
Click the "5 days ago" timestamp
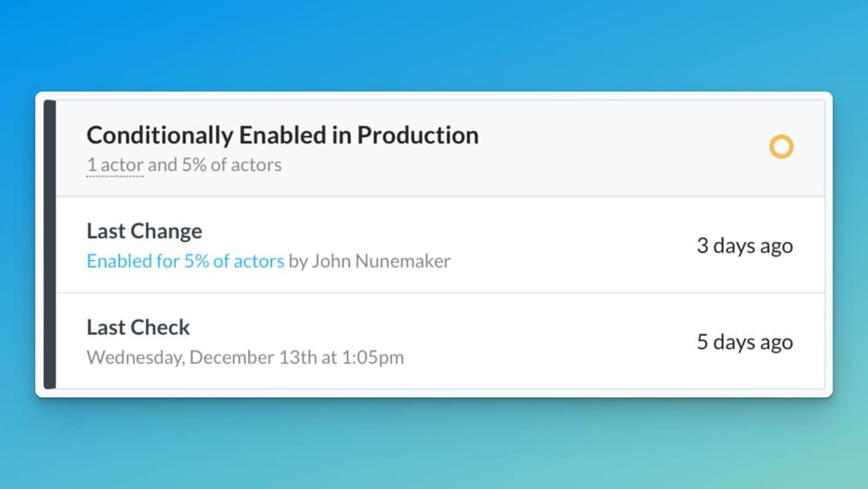tap(745, 342)
